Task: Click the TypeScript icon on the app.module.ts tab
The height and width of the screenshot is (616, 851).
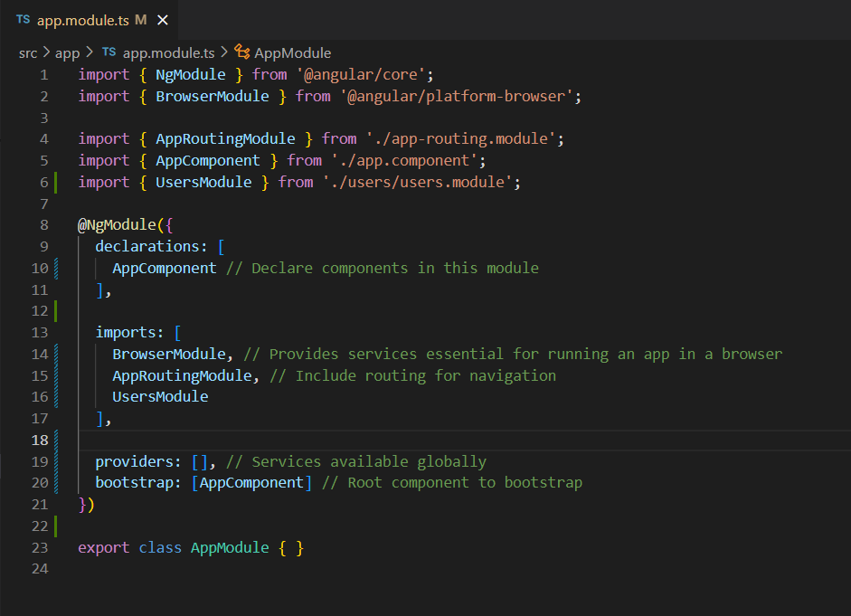Action: click(23, 17)
